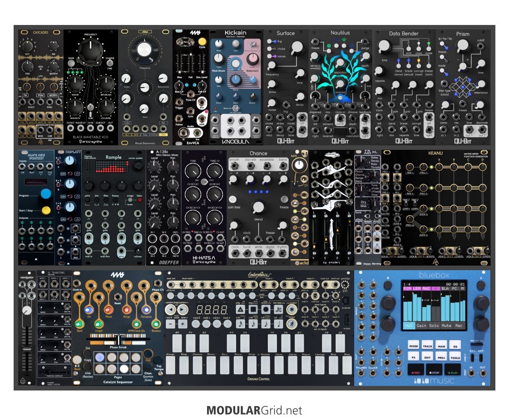Click the Ground Control record circle button
509x420 pixels.
[x=266, y=309]
